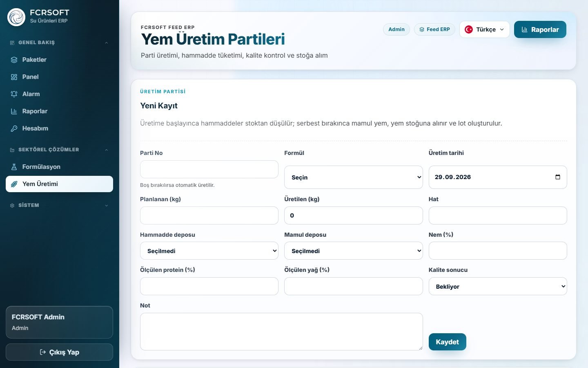Click the Raporlar chart icon in sidebar

[14, 111]
